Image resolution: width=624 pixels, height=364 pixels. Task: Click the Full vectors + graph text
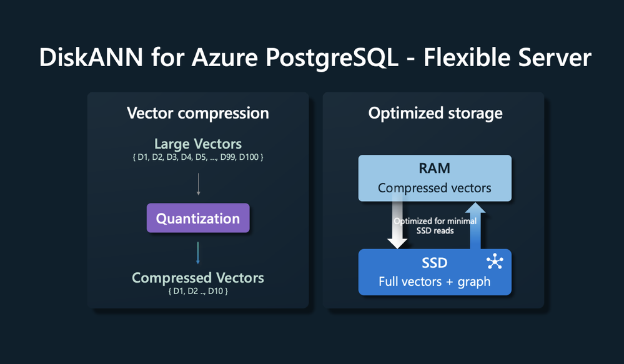coord(435,282)
